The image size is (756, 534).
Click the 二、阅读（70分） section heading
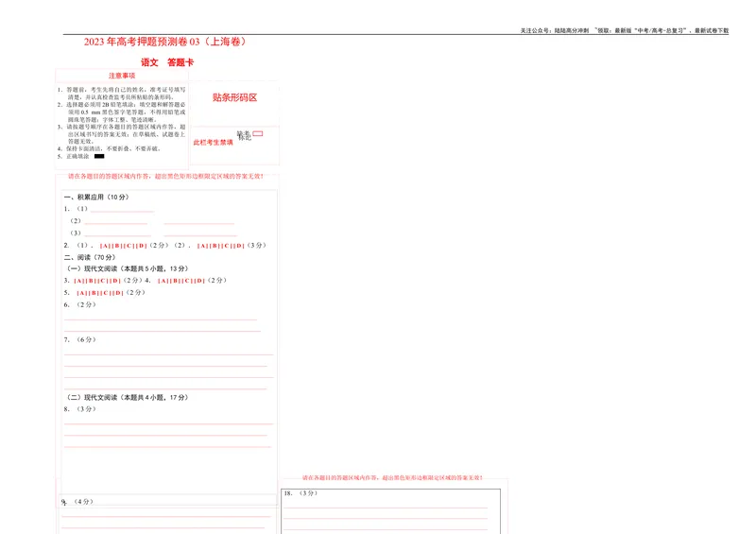coord(90,257)
